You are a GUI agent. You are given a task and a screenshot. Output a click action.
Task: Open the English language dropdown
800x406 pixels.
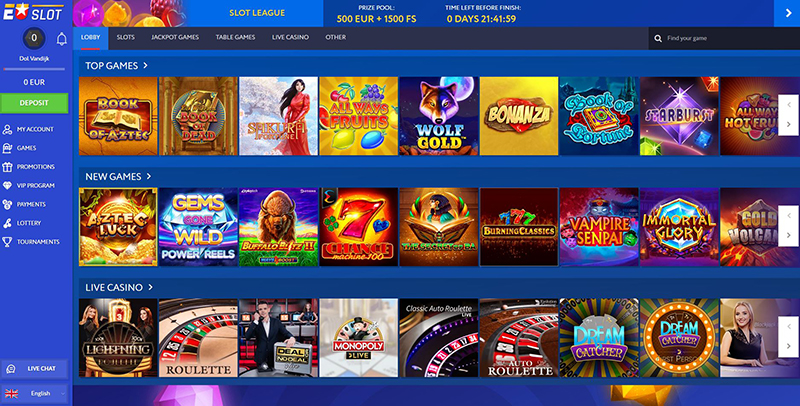[x=34, y=393]
